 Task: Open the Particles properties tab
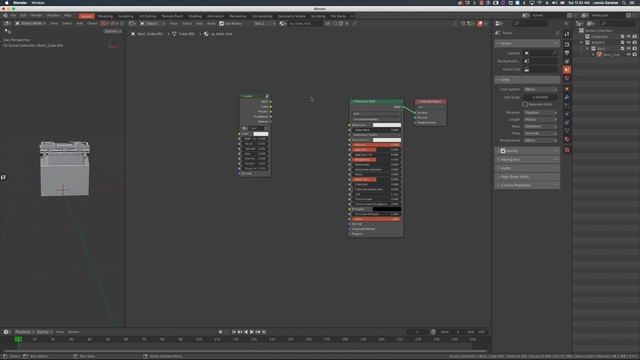[567, 106]
